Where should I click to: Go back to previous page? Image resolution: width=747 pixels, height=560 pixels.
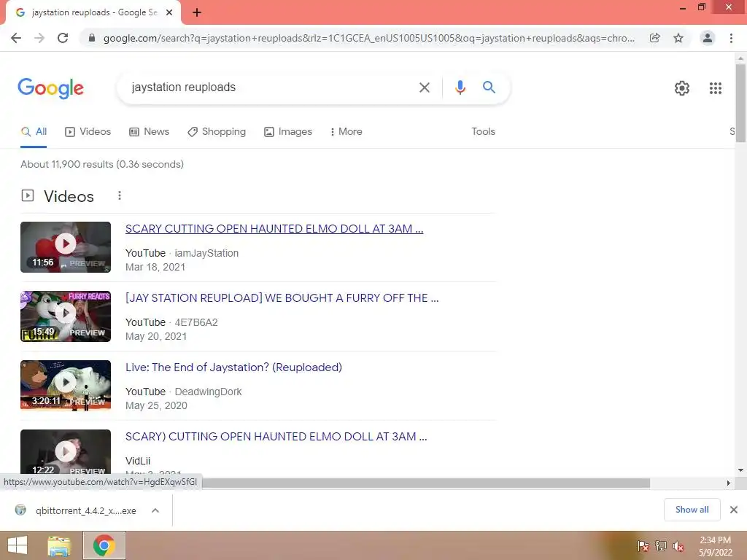(x=16, y=38)
